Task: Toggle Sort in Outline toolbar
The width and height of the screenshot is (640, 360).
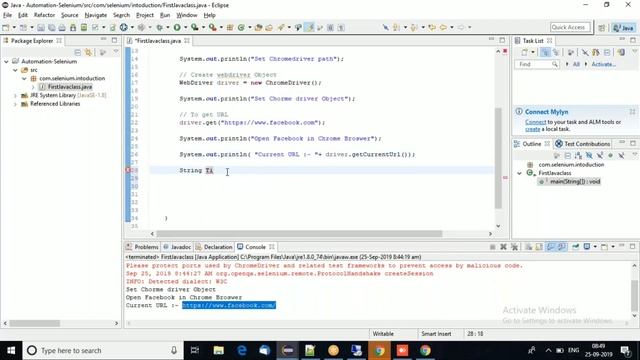Action: pos(578,156)
